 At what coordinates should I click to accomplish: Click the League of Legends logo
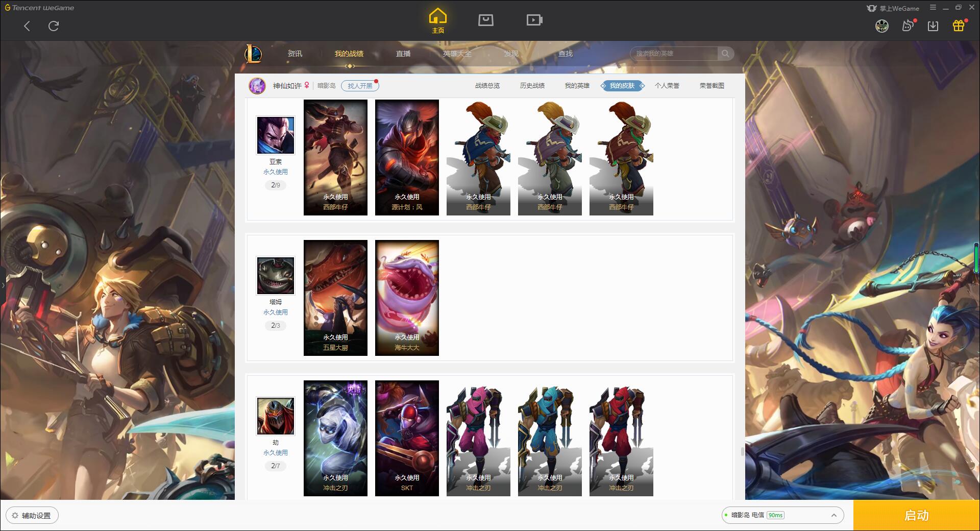(x=254, y=54)
